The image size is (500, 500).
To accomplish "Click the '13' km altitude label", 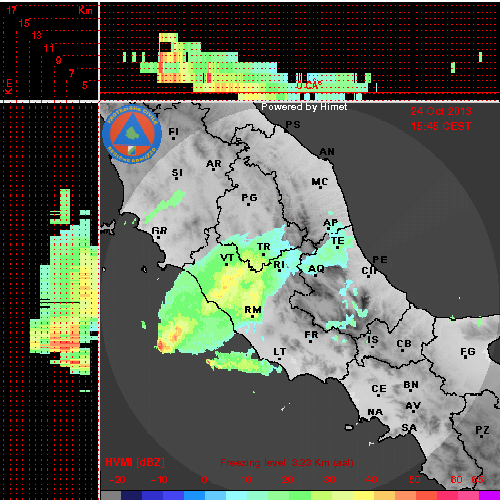I will (36, 35).
